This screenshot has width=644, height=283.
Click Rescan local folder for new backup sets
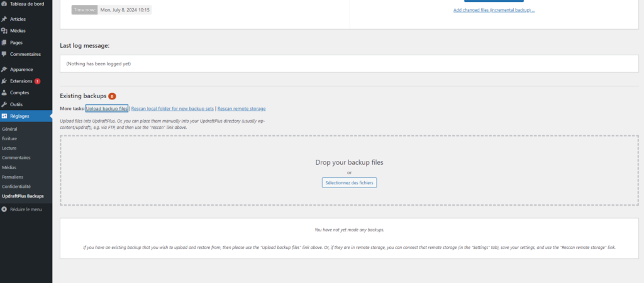(172, 109)
